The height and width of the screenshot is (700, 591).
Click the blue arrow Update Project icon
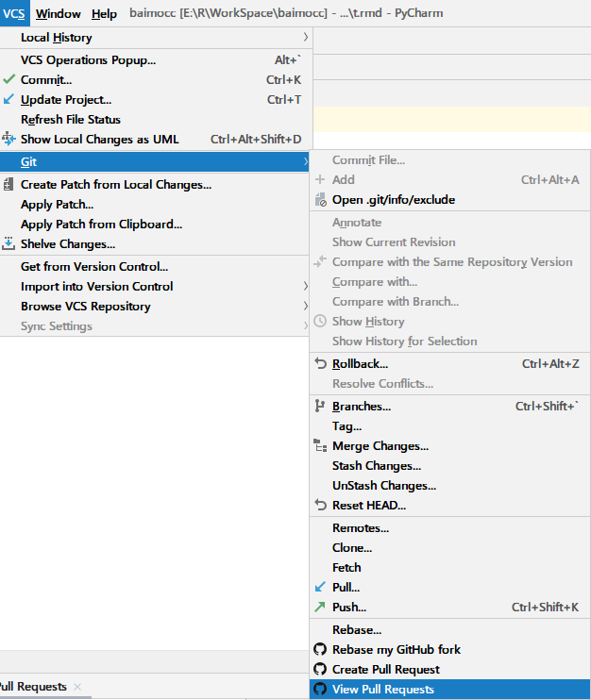point(8,99)
